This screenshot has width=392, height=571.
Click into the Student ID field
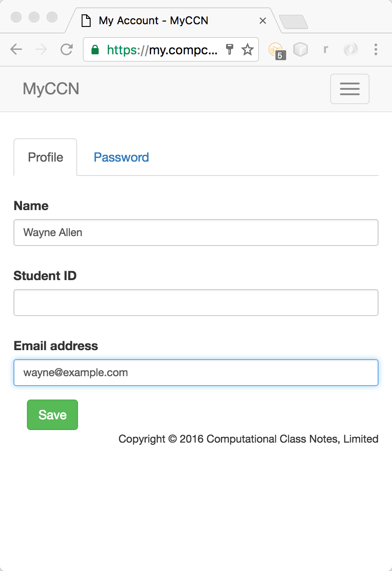196,303
